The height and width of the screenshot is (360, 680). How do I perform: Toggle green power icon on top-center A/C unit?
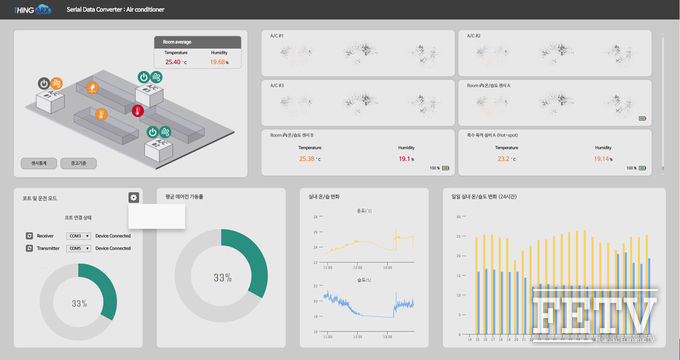click(144, 77)
